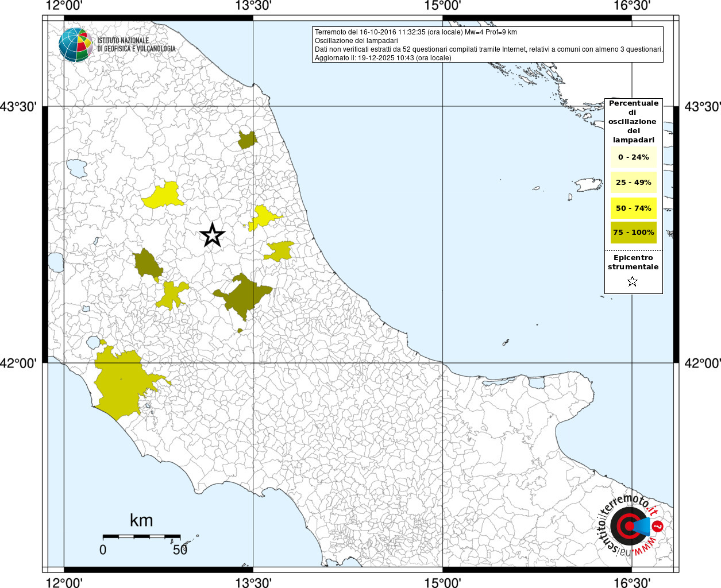Select the bright yellow municipality west of epicenter
The image size is (721, 588).
164,196
